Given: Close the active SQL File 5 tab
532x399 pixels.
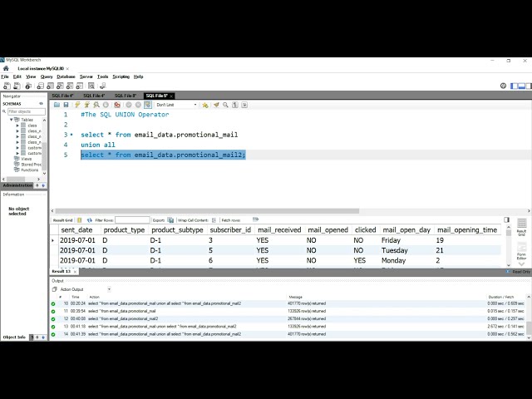Looking at the screenshot, I should tap(171, 96).
